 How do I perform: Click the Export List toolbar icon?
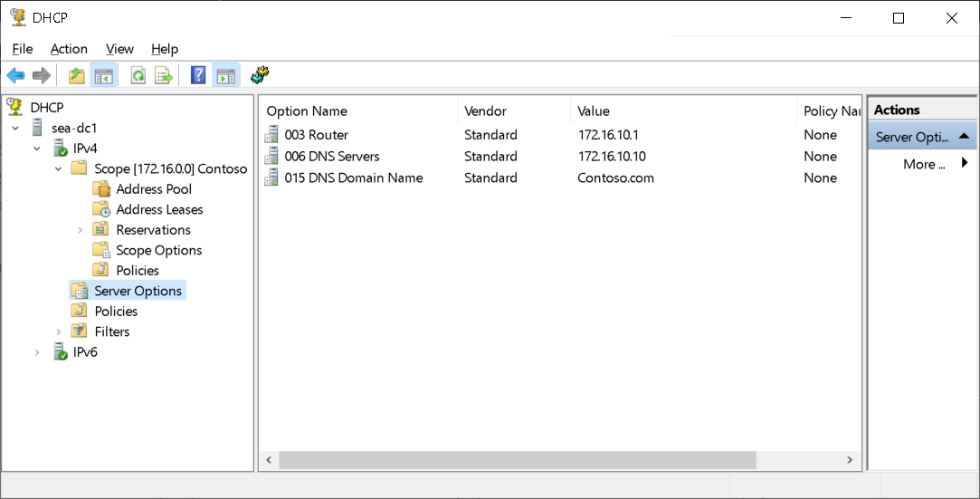(x=164, y=76)
